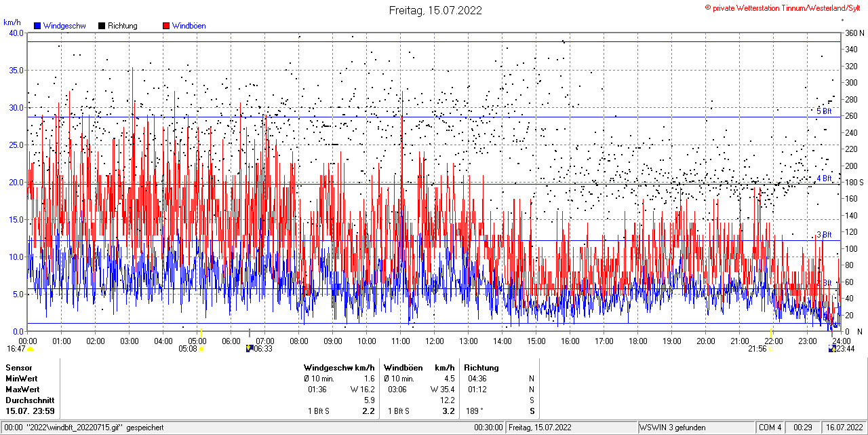Click the 360 N direction axis label
This screenshot has width=868, height=435.
tap(853, 33)
